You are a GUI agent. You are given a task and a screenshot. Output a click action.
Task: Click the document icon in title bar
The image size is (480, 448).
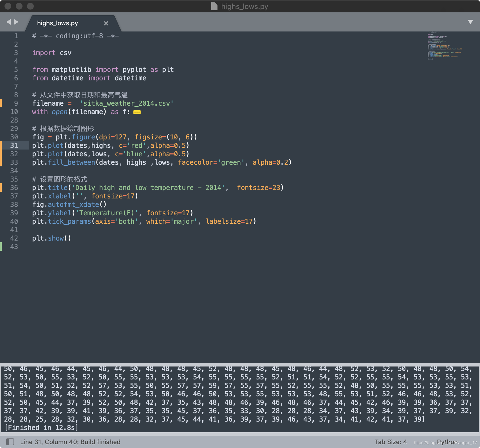214,6
